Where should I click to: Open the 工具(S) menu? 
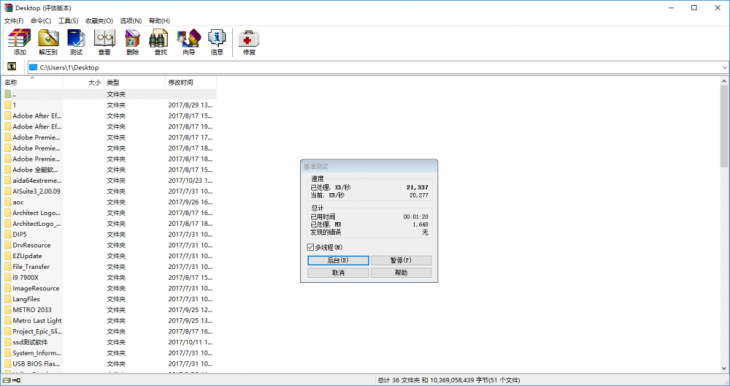[x=68, y=21]
